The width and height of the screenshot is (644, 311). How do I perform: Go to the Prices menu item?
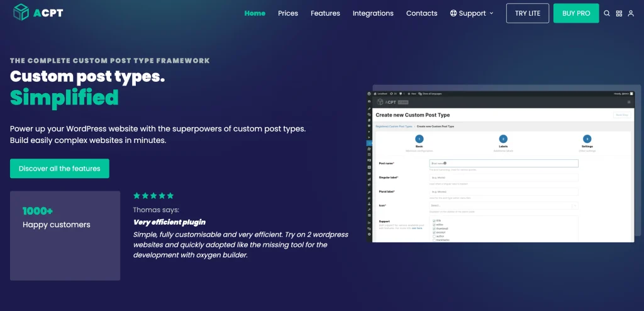point(288,13)
